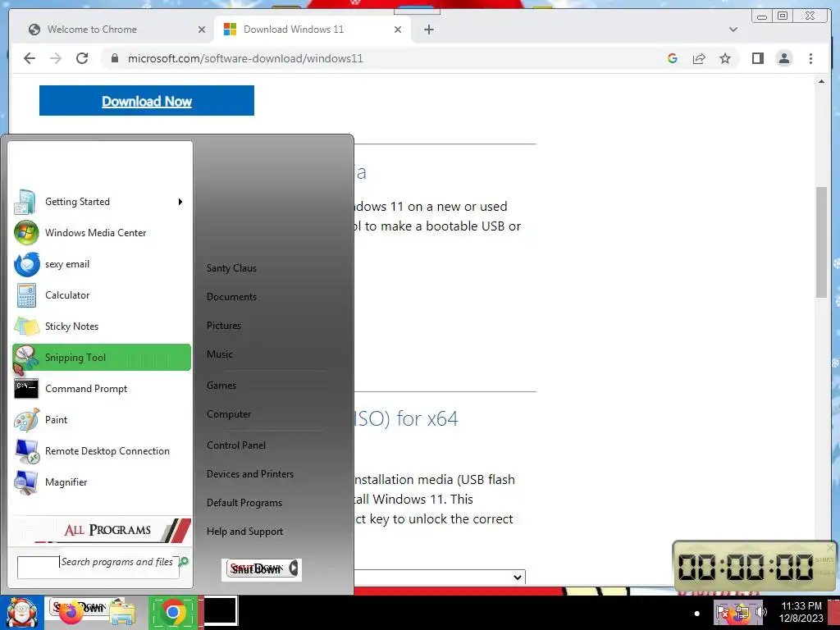Open Sticky Notes
Viewport: 840px width, 630px height.
101,326
